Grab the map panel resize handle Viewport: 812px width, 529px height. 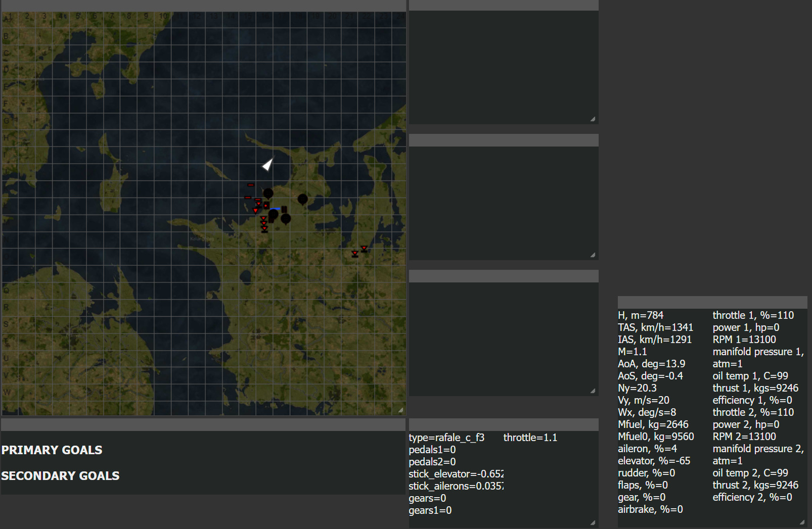coord(400,410)
